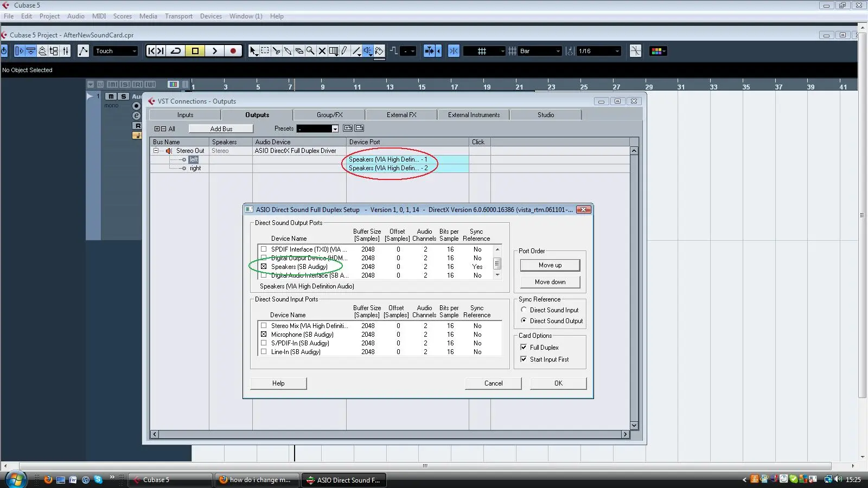Select Direct Sound Input sync reference
868x488 pixels.
524,310
